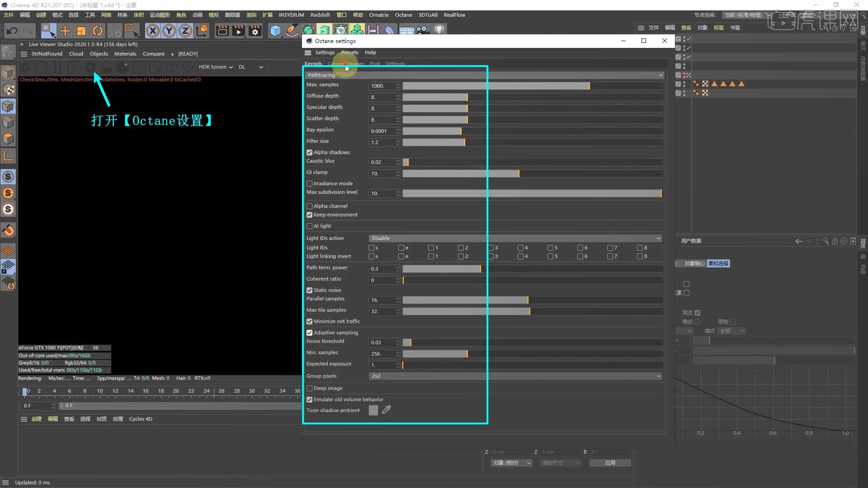
Task: Click the timeline current frame 0 F field
Action: (38, 406)
